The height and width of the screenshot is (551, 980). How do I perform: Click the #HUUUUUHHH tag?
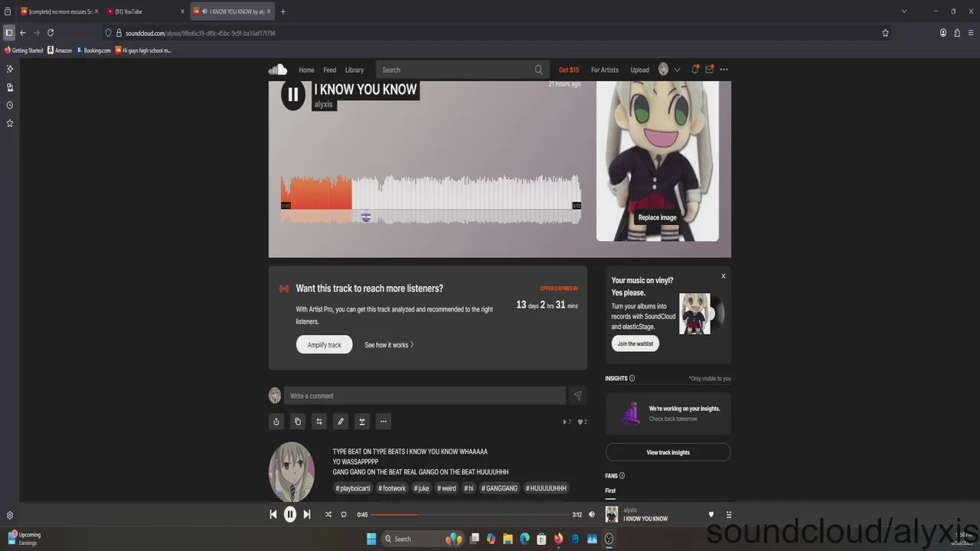click(x=546, y=488)
